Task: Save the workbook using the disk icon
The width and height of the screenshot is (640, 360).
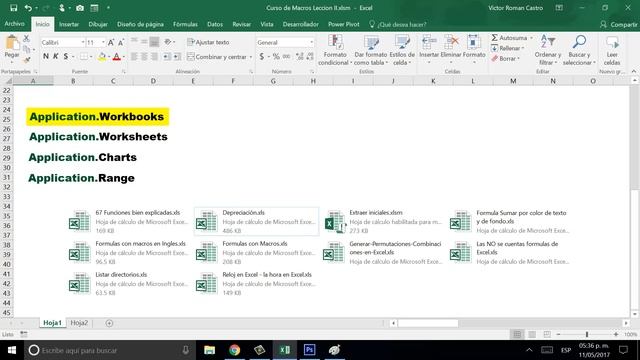Action: click(13, 8)
